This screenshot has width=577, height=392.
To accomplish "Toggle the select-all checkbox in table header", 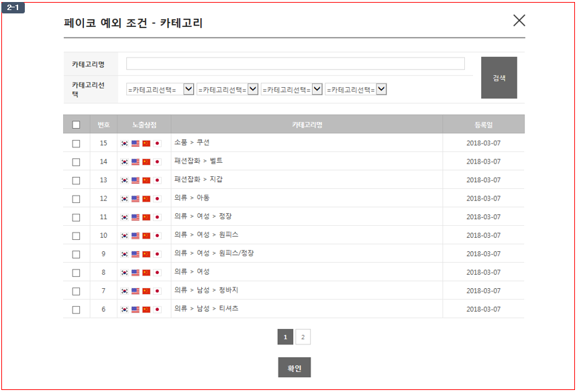I will 76,125.
